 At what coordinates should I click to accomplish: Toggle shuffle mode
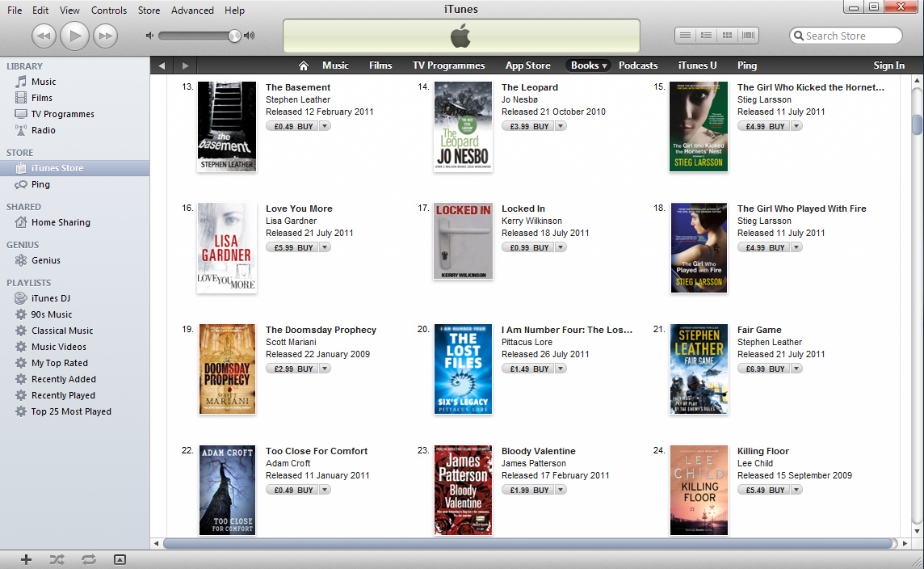[x=57, y=559]
